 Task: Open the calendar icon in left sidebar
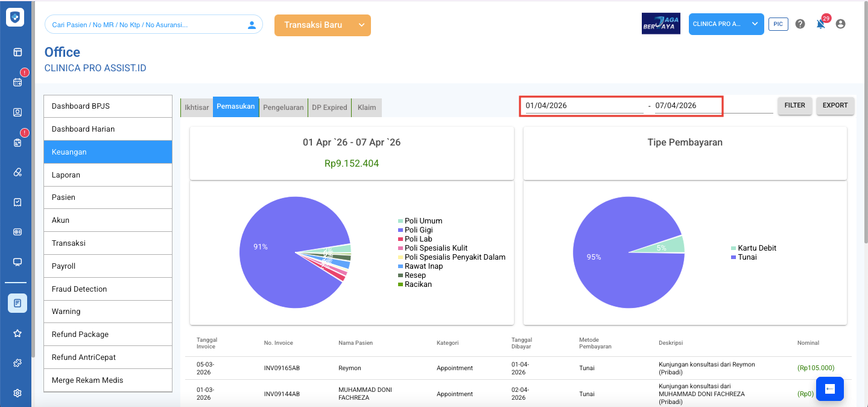pos(17,82)
